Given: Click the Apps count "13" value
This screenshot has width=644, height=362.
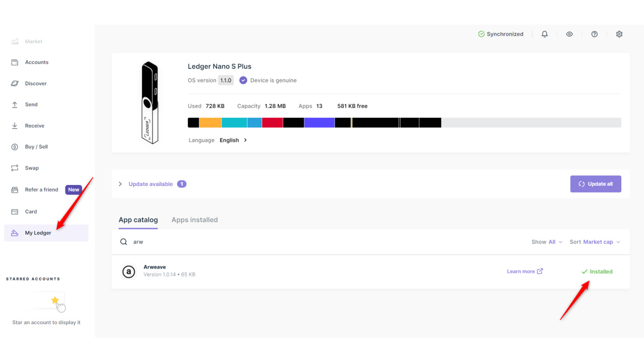Looking at the screenshot, I should coord(319,106).
